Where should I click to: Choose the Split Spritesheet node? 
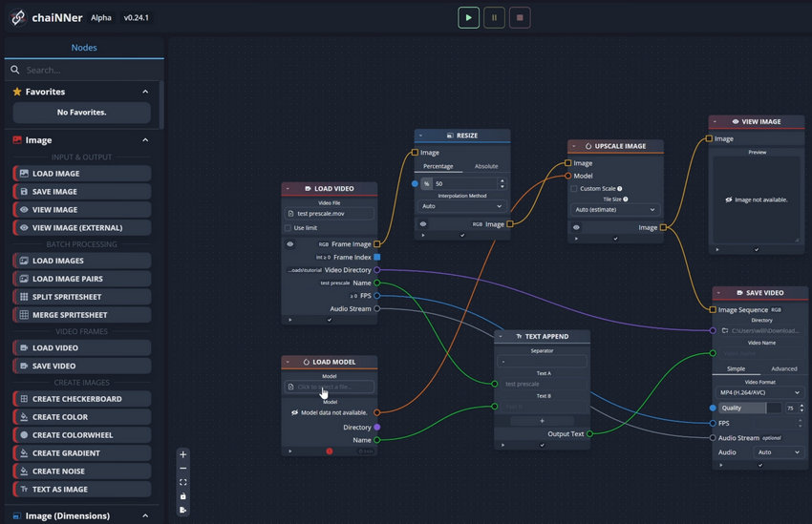[82, 297]
